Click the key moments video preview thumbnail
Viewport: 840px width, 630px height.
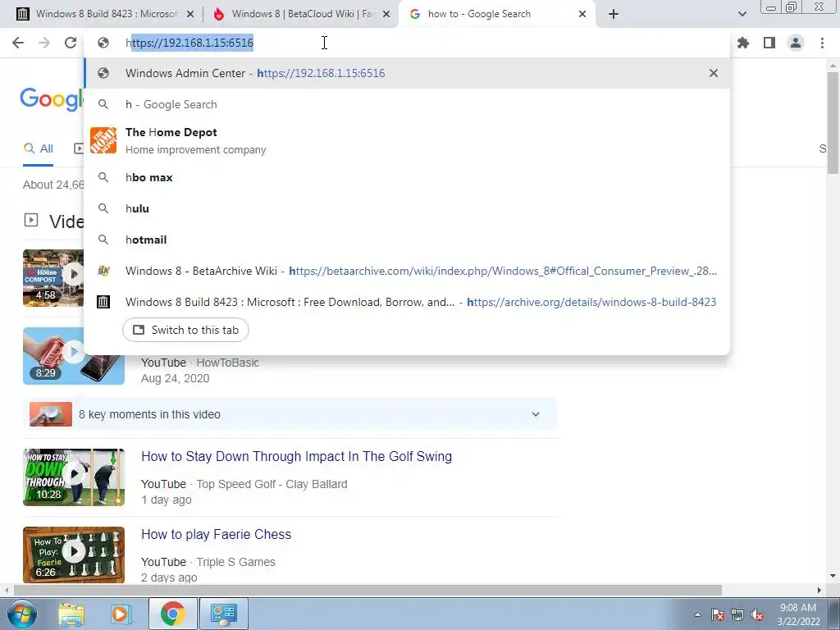point(50,414)
